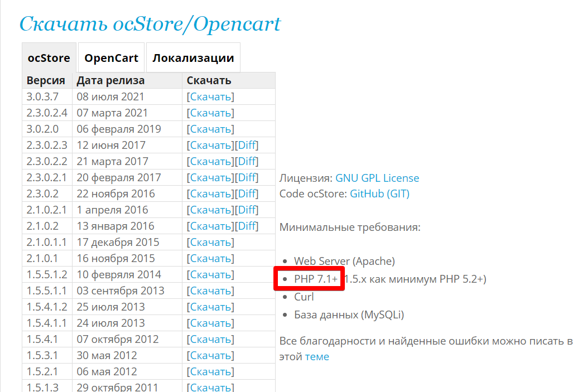Download ocStore version 1.5.5.1.2
Image resolution: width=587 pixels, height=392 pixels.
coord(210,275)
